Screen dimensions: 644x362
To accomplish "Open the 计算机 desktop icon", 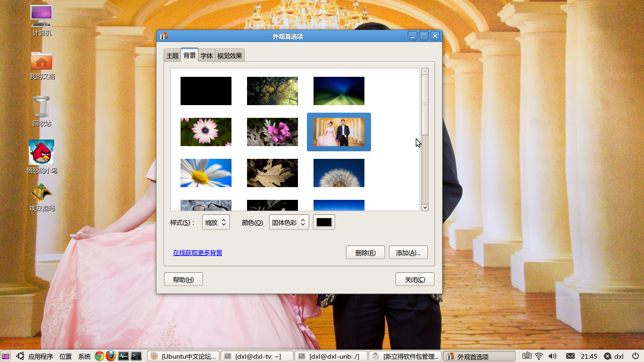I will pos(41,20).
